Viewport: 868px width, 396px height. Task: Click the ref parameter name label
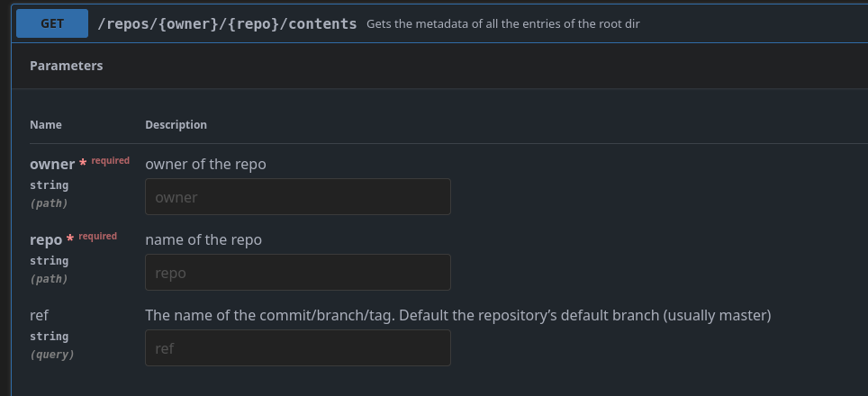tap(39, 315)
